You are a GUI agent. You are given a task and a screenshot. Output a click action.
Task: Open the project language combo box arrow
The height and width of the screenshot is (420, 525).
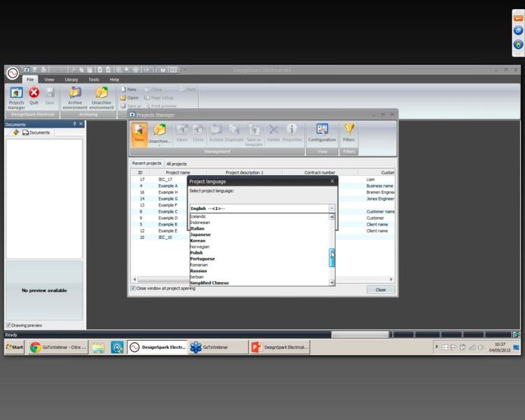click(332, 209)
